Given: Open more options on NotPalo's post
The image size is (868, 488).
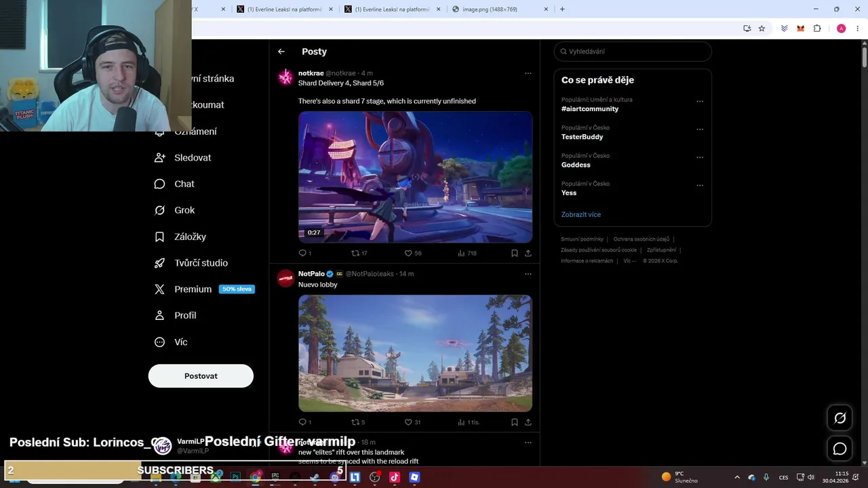Looking at the screenshot, I should [x=528, y=274].
